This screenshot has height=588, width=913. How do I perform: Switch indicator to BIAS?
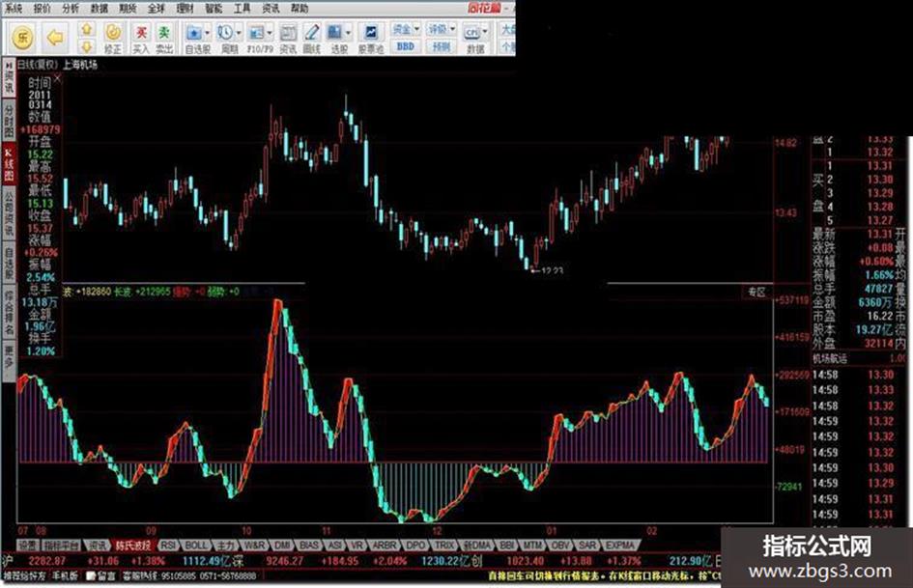click(309, 546)
